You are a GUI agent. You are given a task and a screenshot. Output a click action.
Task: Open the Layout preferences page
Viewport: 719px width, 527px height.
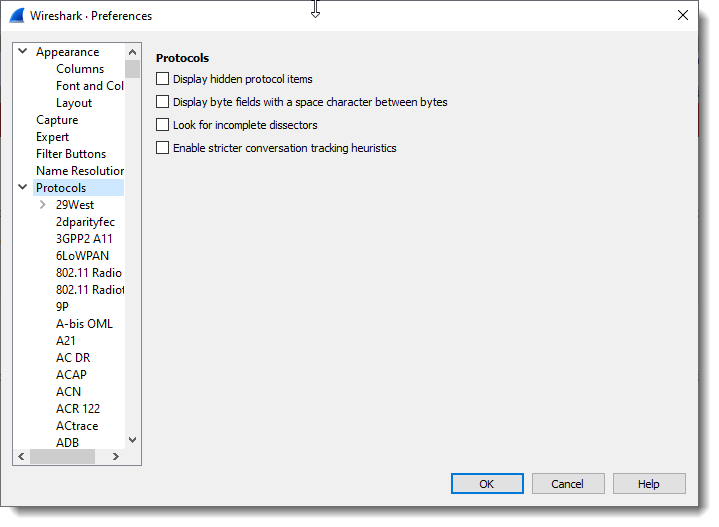(74, 103)
